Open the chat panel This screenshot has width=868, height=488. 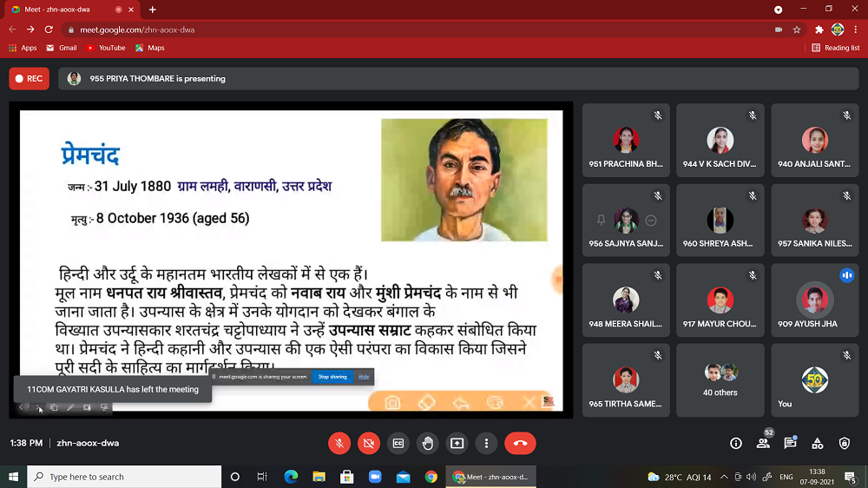pos(790,443)
